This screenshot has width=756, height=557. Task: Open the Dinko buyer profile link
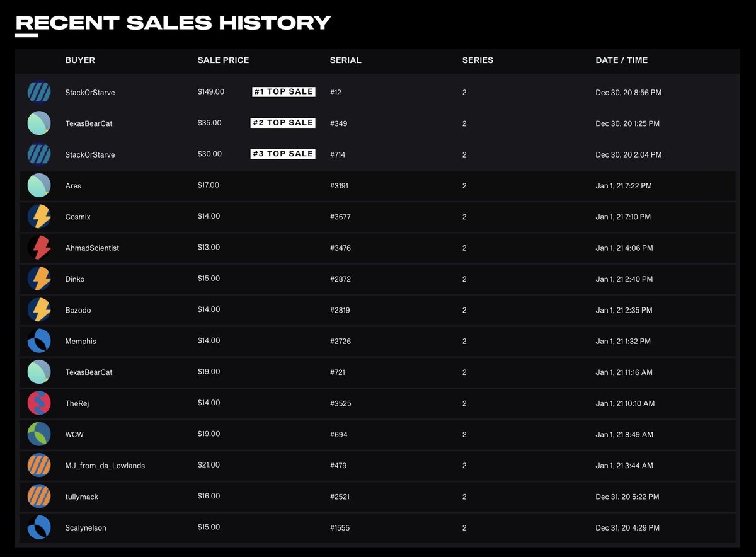(x=75, y=279)
